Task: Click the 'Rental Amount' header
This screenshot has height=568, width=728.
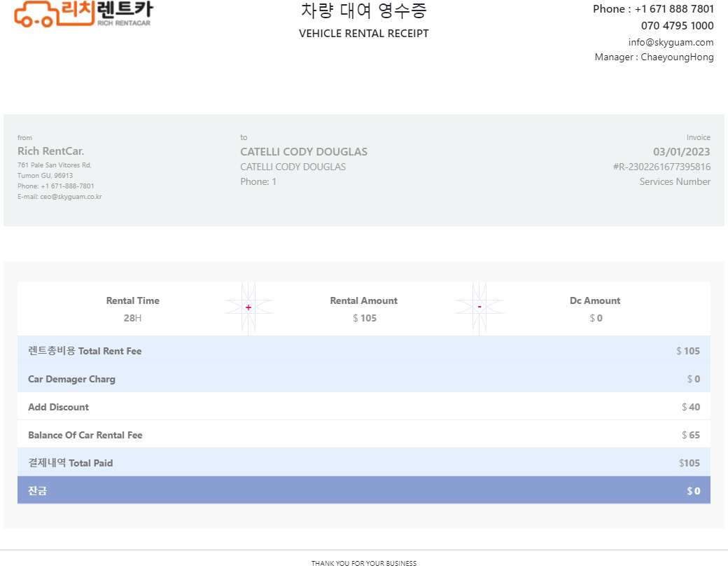Action: click(x=363, y=300)
